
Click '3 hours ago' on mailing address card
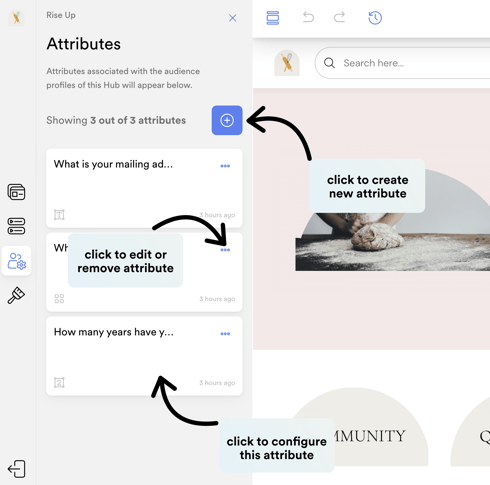pos(217,215)
